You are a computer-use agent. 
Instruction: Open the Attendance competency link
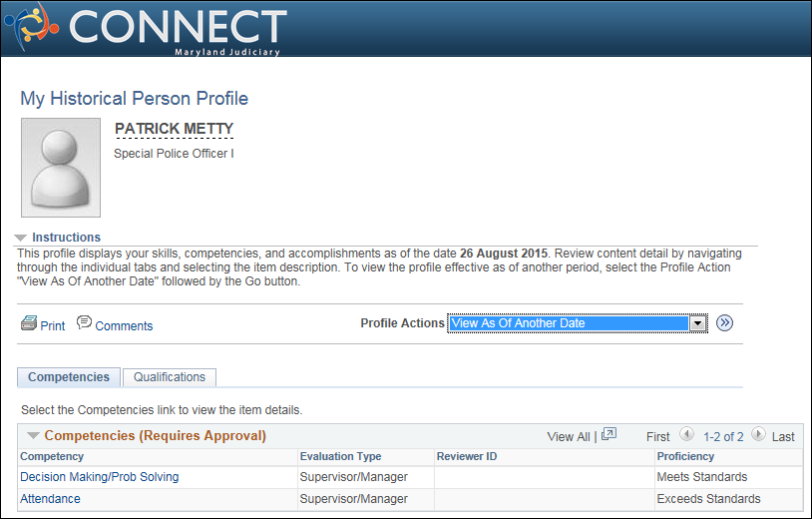pyautogui.click(x=50, y=499)
